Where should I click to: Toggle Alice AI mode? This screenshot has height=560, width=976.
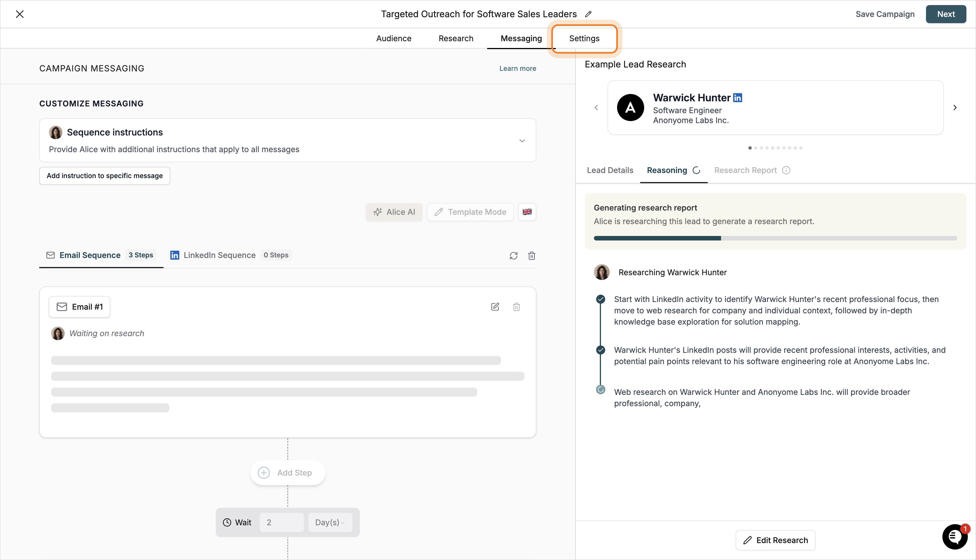click(394, 212)
